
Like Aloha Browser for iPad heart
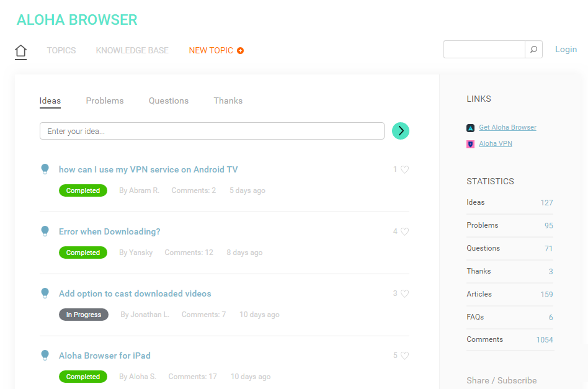click(404, 355)
